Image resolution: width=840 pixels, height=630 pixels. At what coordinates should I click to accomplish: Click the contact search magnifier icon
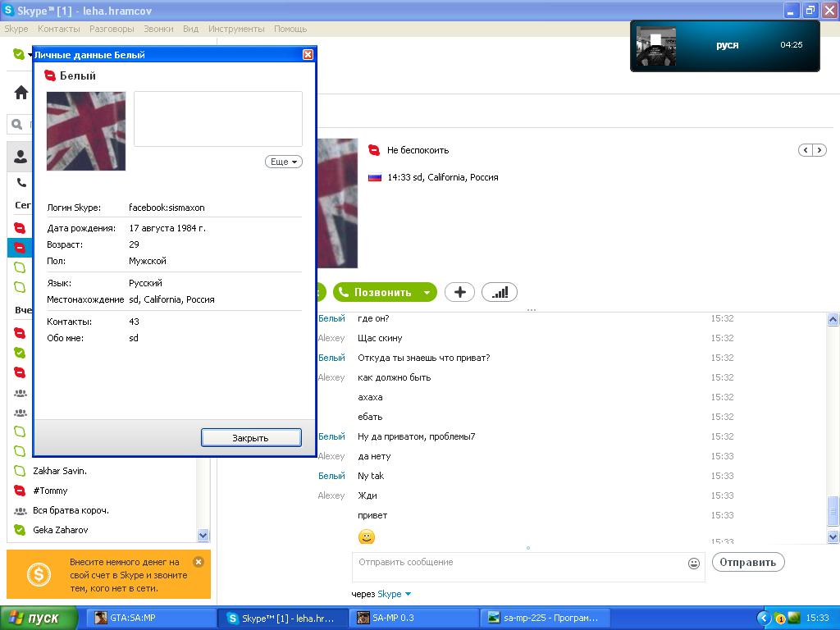tap(17, 125)
